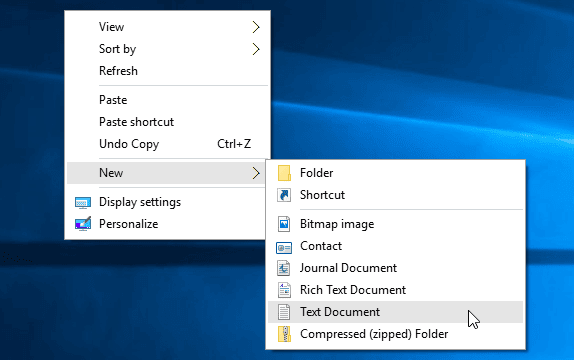Choose Refresh from the context menu
The width and height of the screenshot is (574, 360).
coord(168,71)
